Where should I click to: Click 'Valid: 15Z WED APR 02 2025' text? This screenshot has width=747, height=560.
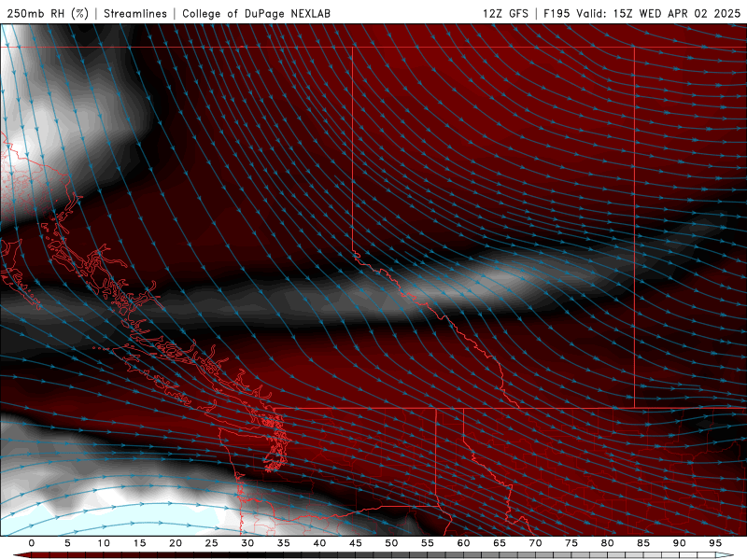click(x=658, y=13)
